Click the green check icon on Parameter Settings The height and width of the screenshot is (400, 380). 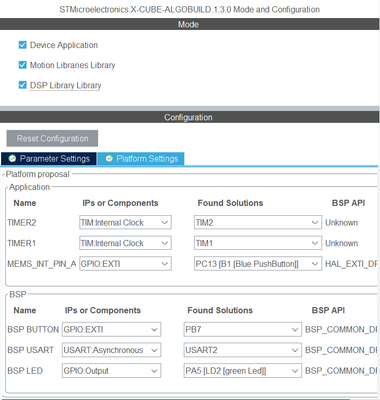click(x=12, y=159)
